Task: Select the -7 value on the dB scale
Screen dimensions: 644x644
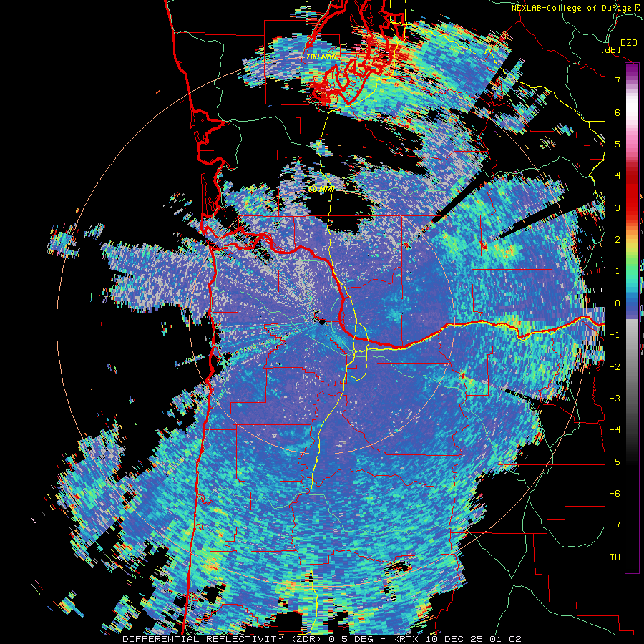Action: pyautogui.click(x=615, y=525)
